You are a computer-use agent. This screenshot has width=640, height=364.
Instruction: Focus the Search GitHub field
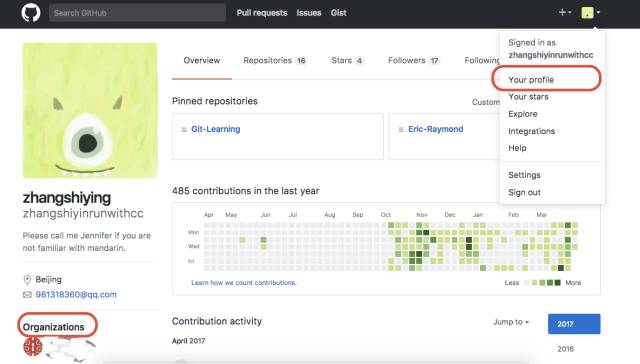[x=137, y=13]
